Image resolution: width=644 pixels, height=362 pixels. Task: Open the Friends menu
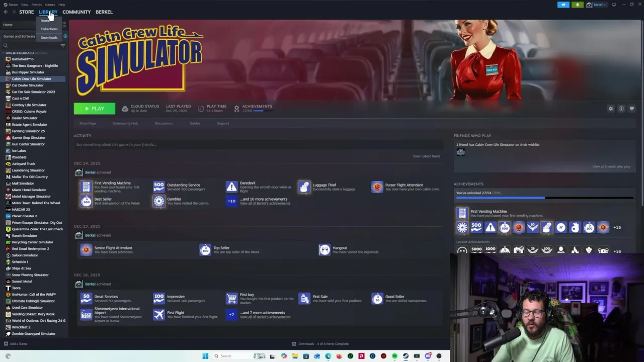[x=37, y=5]
